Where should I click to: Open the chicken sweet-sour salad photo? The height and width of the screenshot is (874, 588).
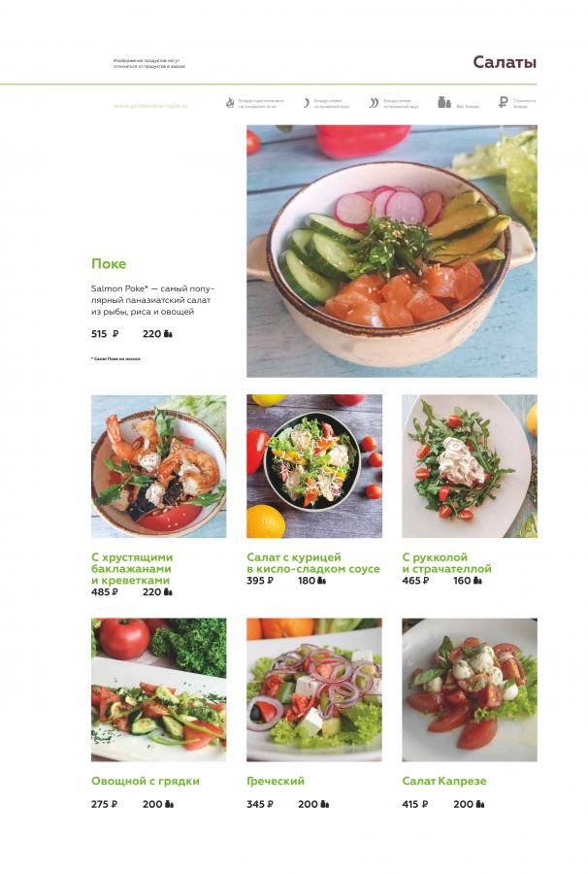click(314, 466)
